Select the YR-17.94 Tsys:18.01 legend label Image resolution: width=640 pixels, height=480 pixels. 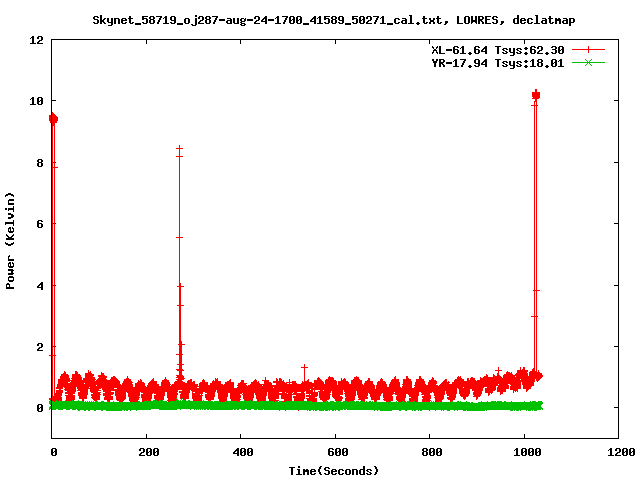click(498, 63)
